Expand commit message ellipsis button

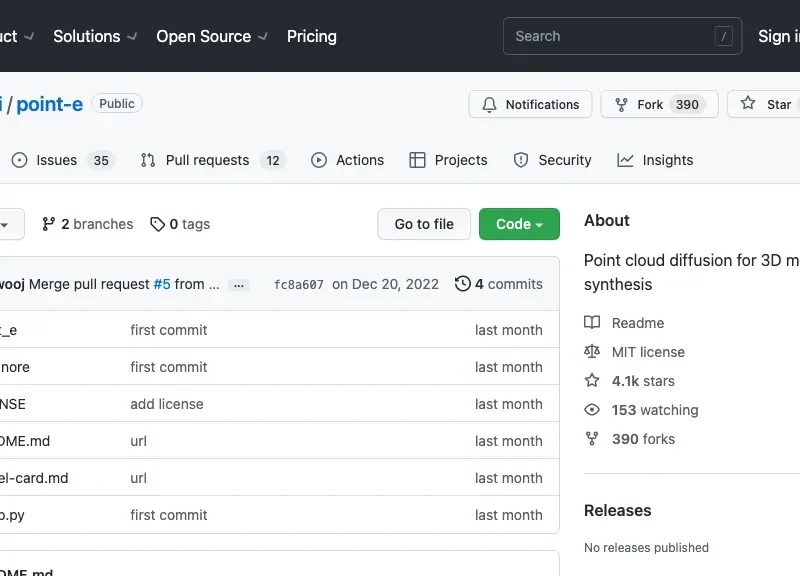239,285
